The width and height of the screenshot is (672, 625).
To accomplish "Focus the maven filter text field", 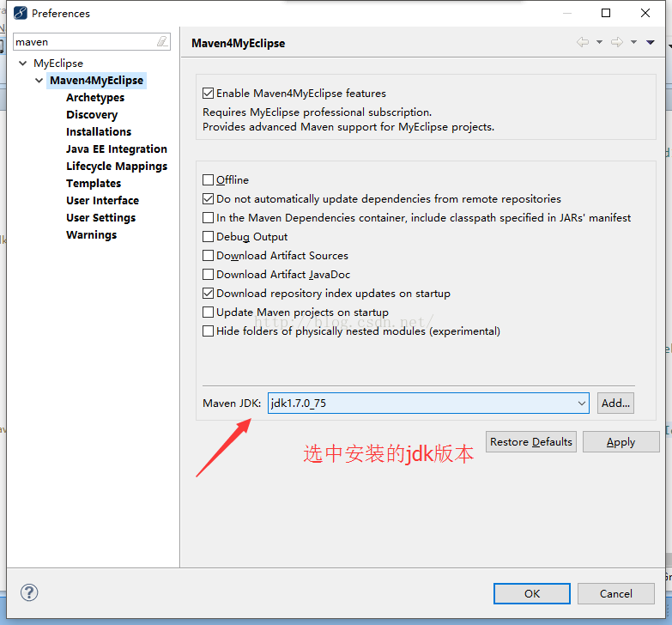I will click(86, 41).
